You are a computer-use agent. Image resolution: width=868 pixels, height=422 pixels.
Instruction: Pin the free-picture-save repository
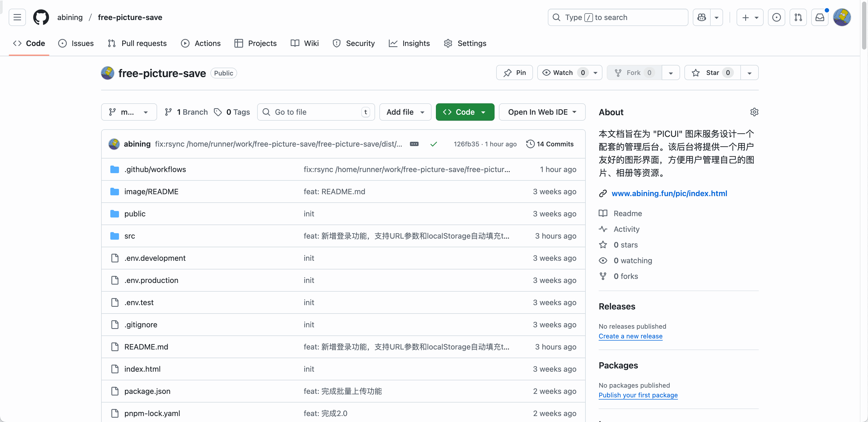point(514,73)
